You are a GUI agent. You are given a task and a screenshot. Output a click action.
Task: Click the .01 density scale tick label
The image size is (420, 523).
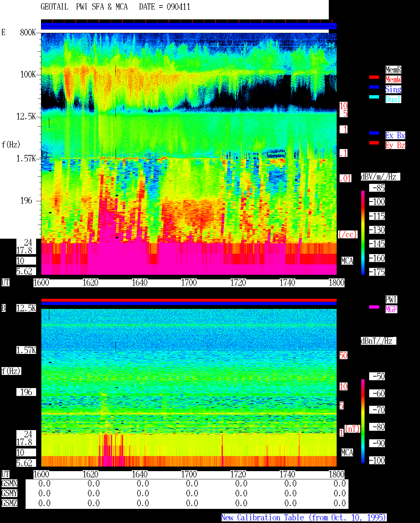(x=345, y=179)
